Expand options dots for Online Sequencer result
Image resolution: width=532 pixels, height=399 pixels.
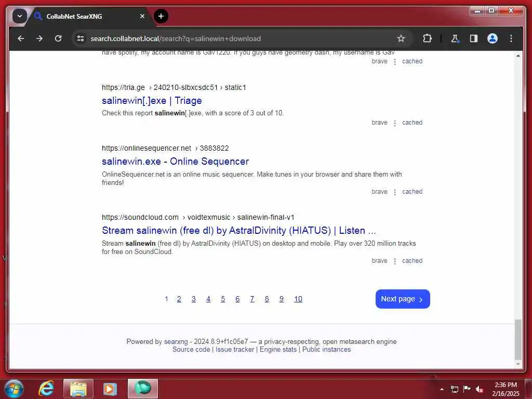click(x=395, y=192)
